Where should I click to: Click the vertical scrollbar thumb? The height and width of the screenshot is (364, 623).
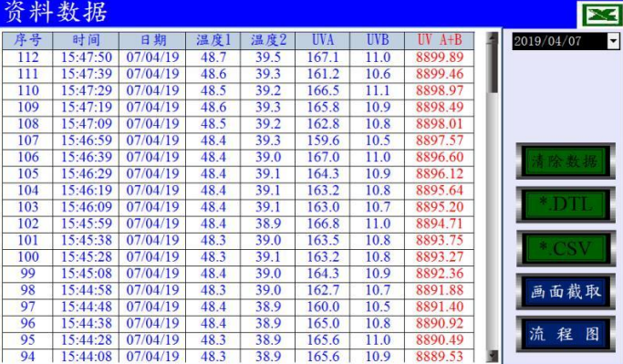[493, 68]
